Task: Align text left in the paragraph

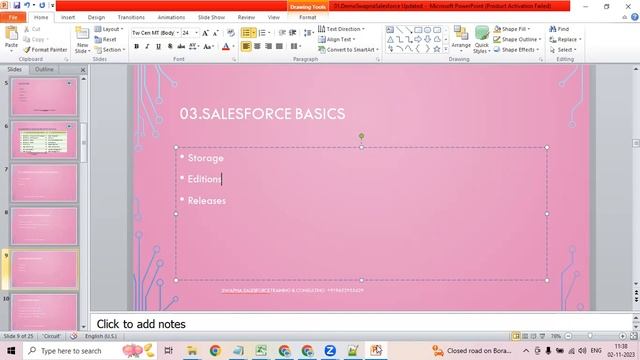Action: (x=246, y=46)
